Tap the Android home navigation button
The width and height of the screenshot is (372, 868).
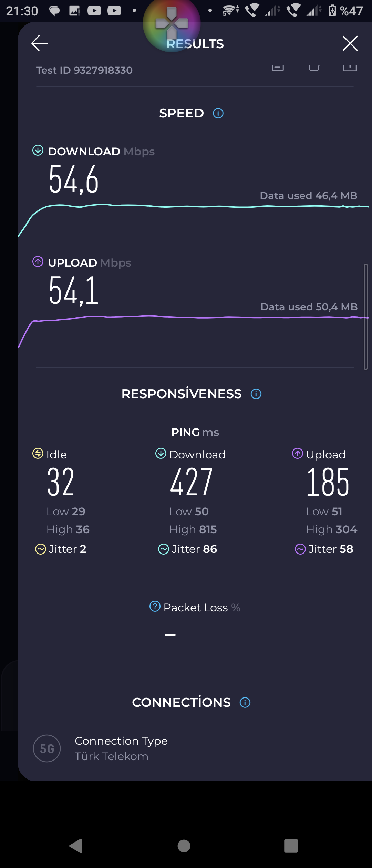(x=184, y=846)
